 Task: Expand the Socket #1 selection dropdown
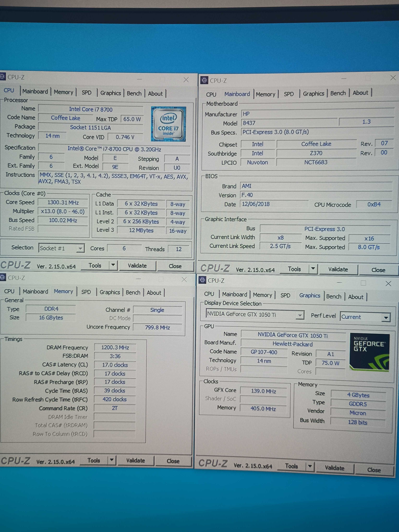point(80,248)
